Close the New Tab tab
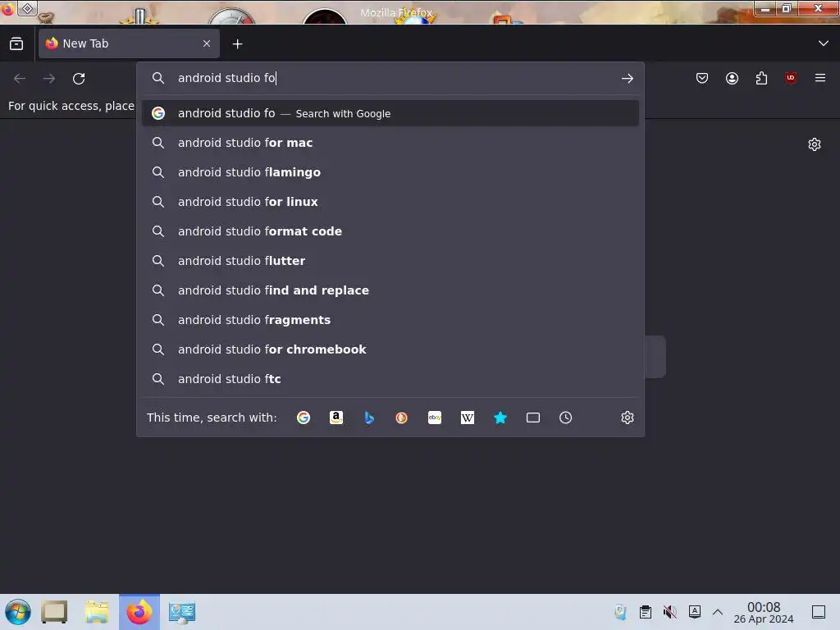Image resolution: width=840 pixels, height=630 pixels. (207, 43)
